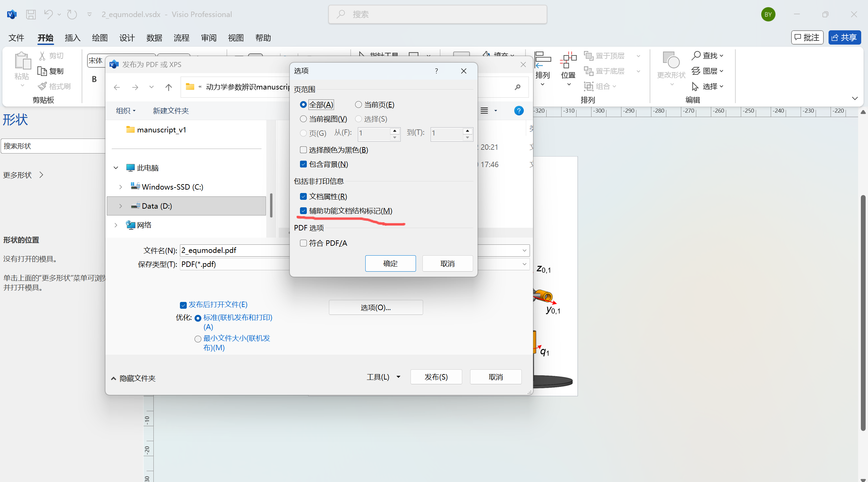868x482 pixels.
Task: Collapse the This PC (此电脑) tree node
Action: point(116,168)
